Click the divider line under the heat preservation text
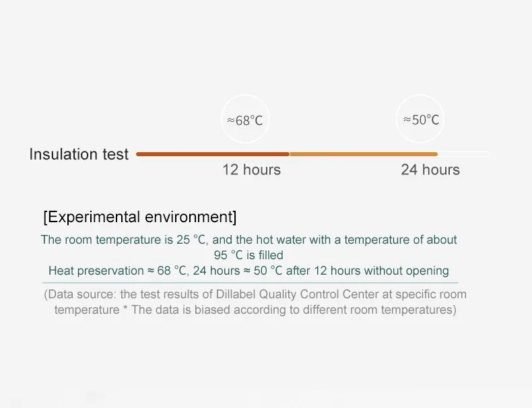Viewport: 532px width, 408px height. (x=251, y=283)
